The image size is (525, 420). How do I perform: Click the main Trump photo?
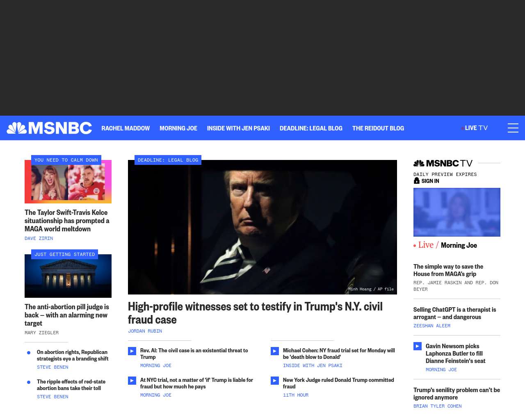pyautogui.click(x=262, y=227)
